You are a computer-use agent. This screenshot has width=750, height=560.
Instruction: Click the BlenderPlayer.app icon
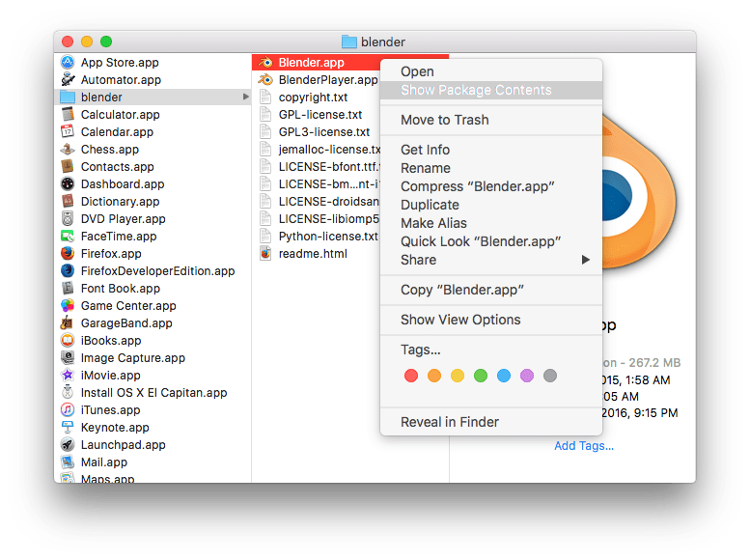click(x=265, y=79)
